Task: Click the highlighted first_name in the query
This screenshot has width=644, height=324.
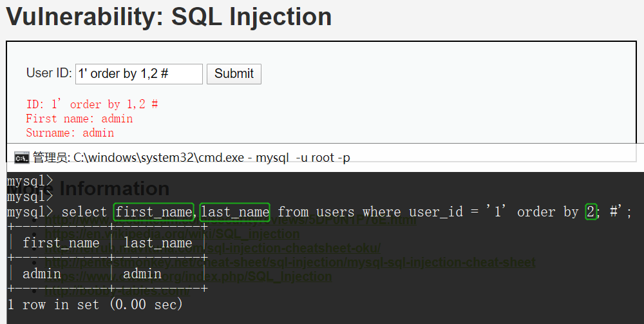Action: (x=154, y=212)
